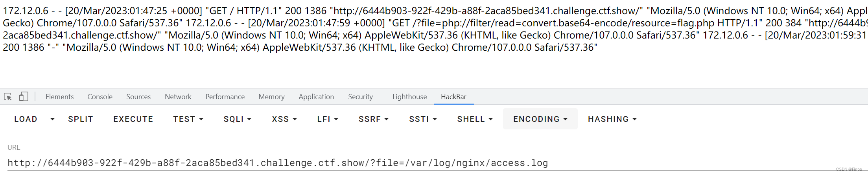The image size is (868, 175).
Task: Switch to the Network tab
Action: 178,97
